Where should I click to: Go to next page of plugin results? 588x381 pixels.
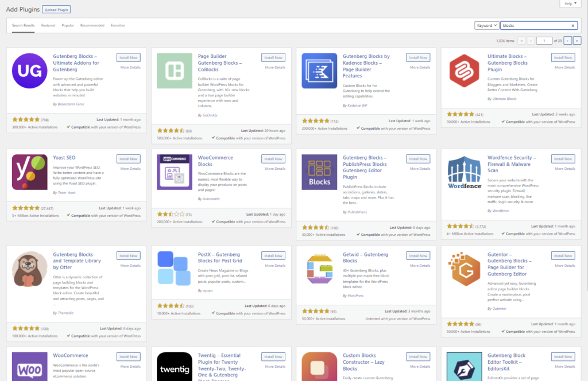(568, 41)
